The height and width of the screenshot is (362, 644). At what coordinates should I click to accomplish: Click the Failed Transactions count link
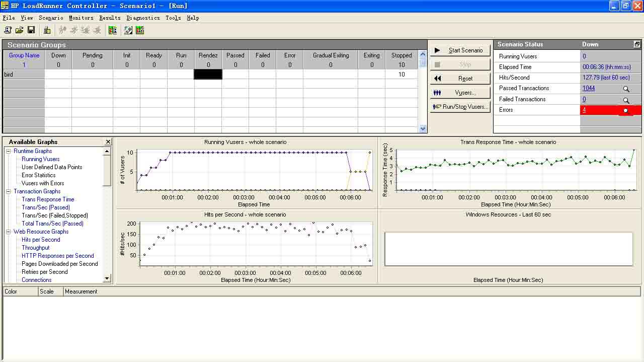[x=584, y=99]
